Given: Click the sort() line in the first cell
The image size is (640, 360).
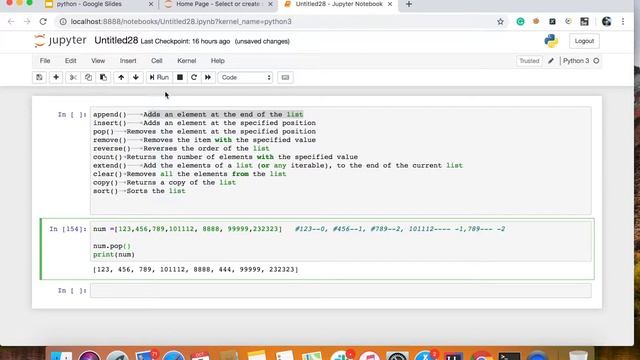Looking at the screenshot, I should [139, 191].
